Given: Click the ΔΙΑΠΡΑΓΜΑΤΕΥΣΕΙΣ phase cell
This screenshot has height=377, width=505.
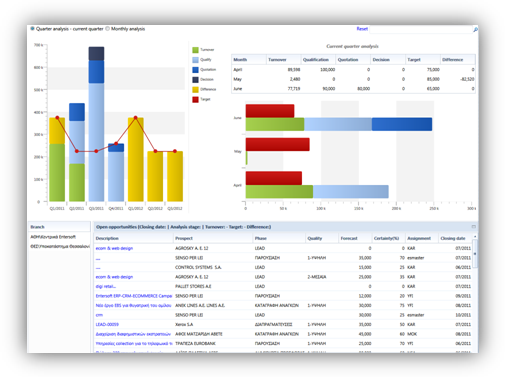Looking at the screenshot, I should point(274,324).
